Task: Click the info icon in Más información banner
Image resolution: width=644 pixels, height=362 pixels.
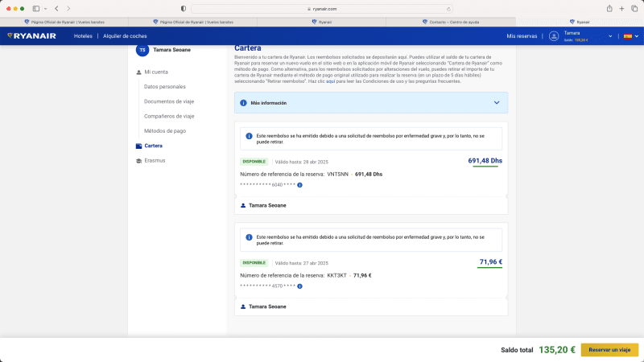Action: tap(243, 103)
